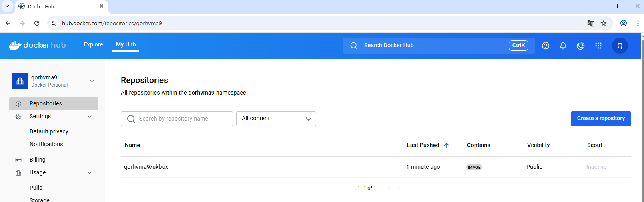
Task: Open the Q user avatar menu
Action: [x=620, y=46]
